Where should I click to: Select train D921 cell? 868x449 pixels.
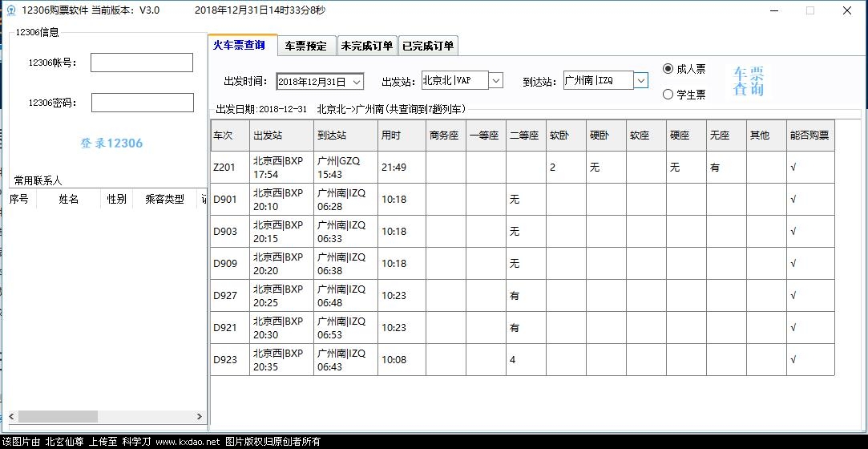coord(230,328)
